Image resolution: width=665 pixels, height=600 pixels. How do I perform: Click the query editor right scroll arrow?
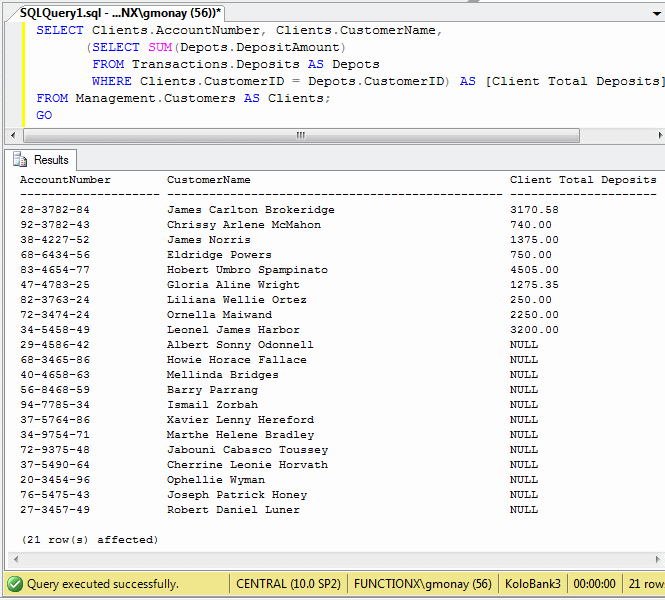[660, 135]
